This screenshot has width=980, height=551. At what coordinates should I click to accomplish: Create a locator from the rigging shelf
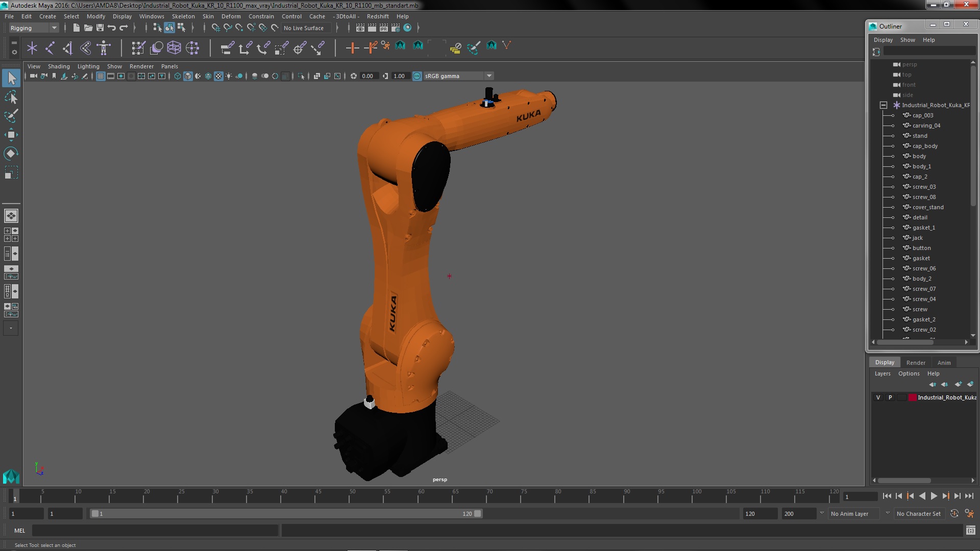pos(32,48)
